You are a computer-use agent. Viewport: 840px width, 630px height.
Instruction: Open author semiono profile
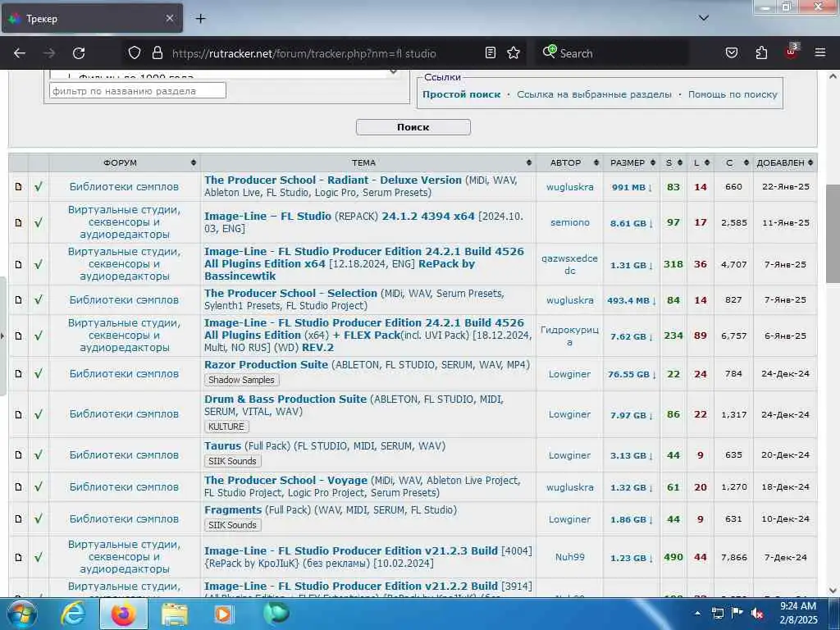point(569,222)
